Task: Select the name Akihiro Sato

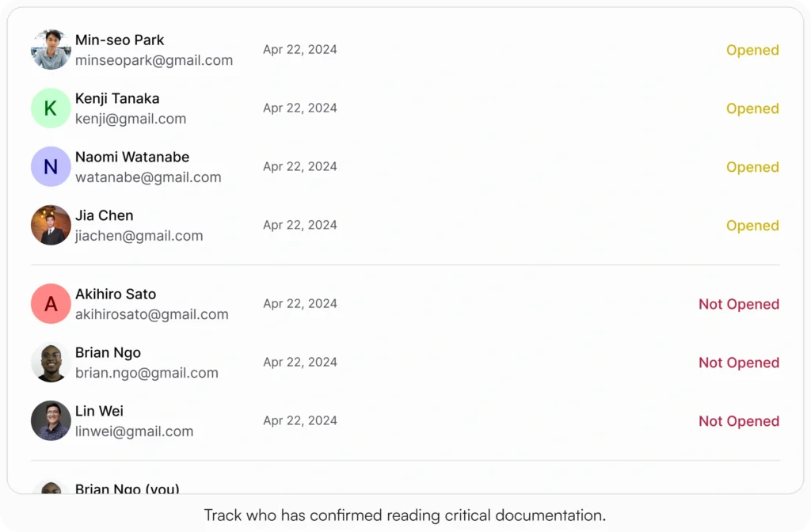Action: pos(116,294)
